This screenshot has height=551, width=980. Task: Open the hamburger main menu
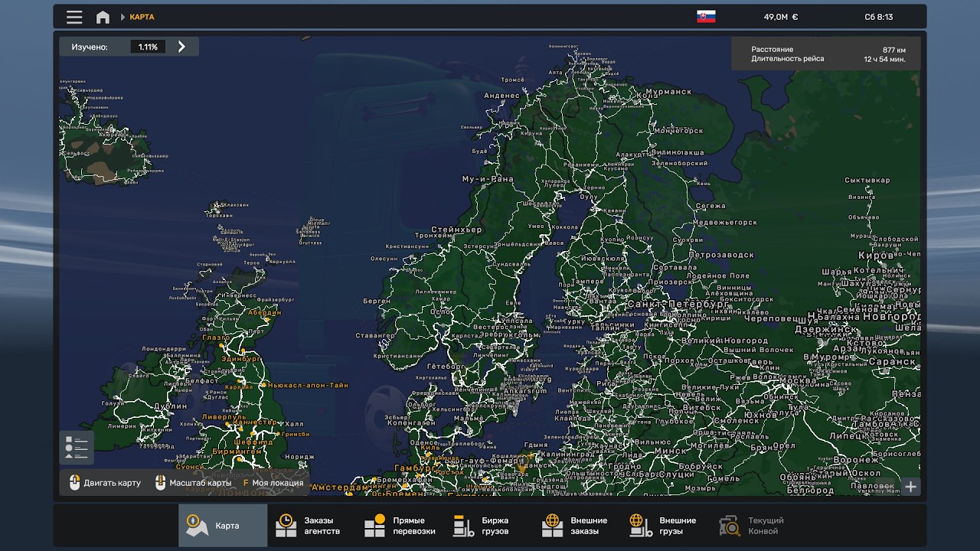tap(74, 17)
